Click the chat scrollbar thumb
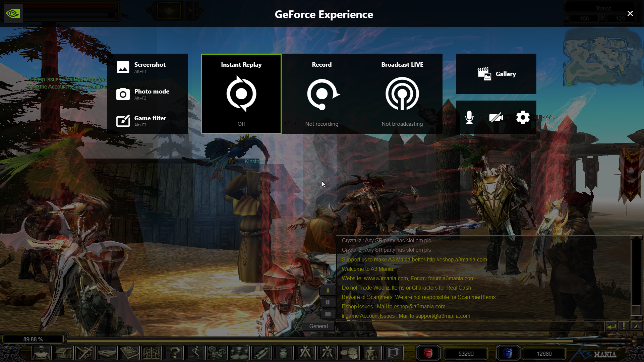The image size is (644, 362). coord(636,310)
